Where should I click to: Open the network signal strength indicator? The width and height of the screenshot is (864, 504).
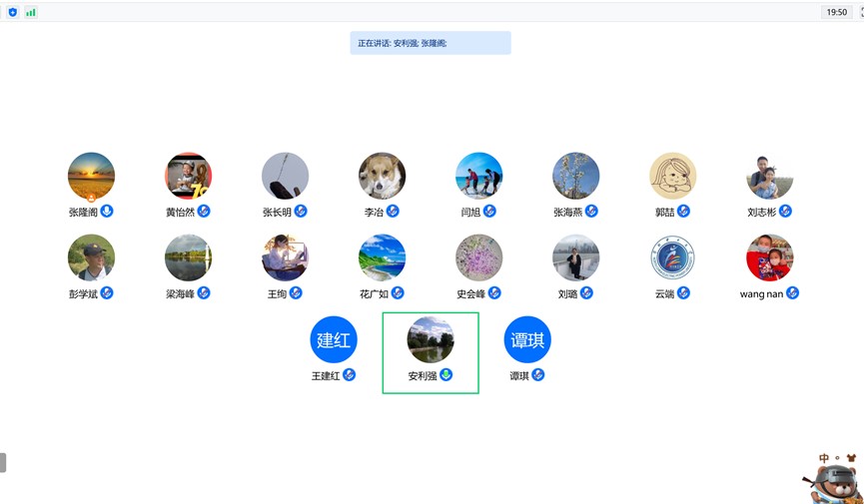[31, 12]
